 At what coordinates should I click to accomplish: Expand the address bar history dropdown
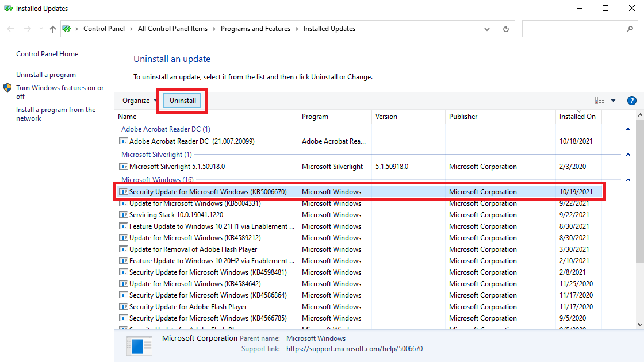486,29
